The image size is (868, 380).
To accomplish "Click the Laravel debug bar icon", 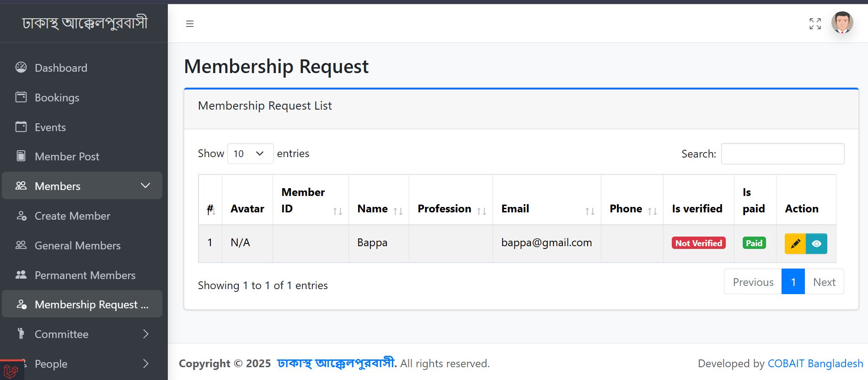I will (x=11, y=371).
